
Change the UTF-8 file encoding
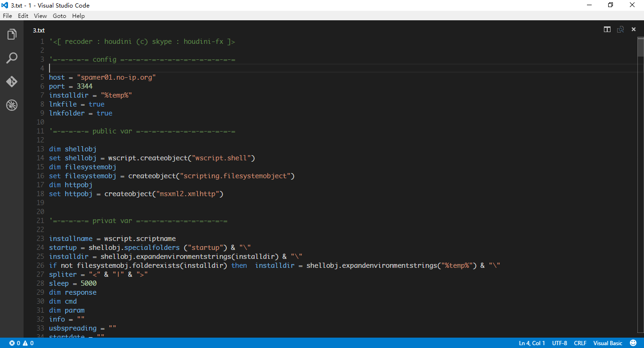(560, 343)
